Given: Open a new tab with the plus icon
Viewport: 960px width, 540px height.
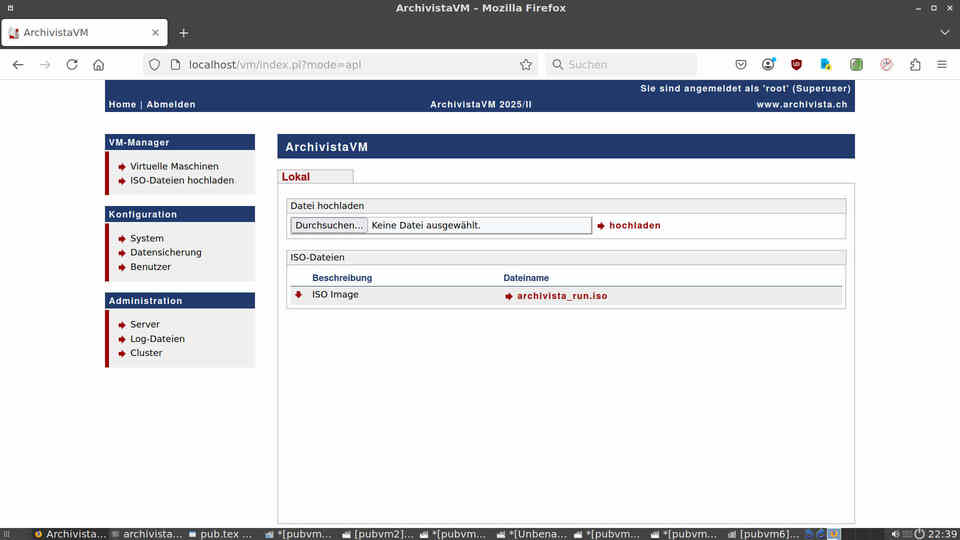Looking at the screenshot, I should click(x=184, y=33).
